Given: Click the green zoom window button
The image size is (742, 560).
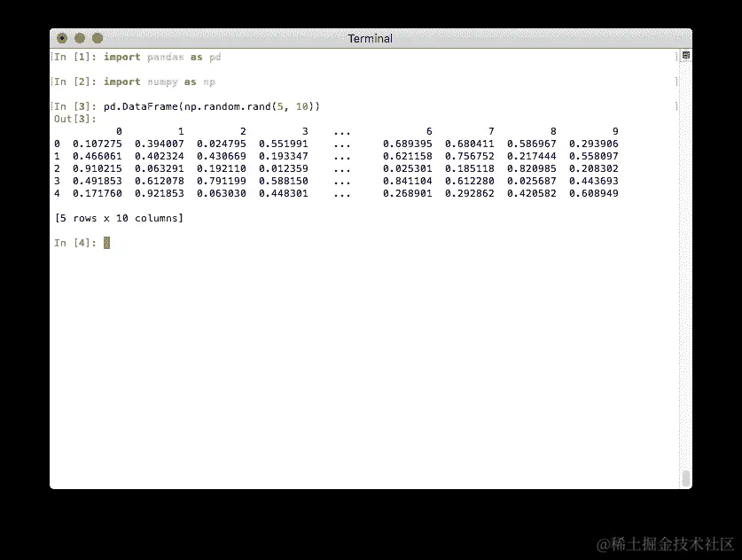Looking at the screenshot, I should [x=97, y=38].
